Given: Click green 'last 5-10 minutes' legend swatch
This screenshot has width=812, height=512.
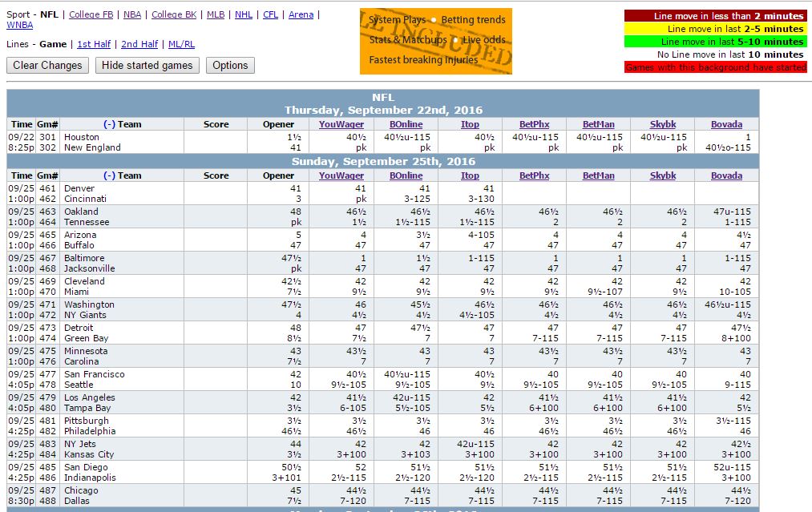Looking at the screenshot, I should 715,42.
